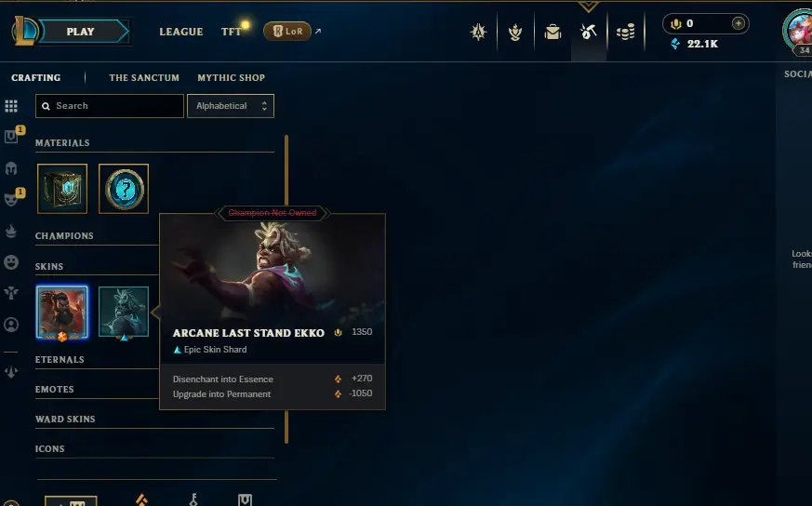The width and height of the screenshot is (812, 506).
Task: Expand the Champions section header
Action: click(64, 235)
